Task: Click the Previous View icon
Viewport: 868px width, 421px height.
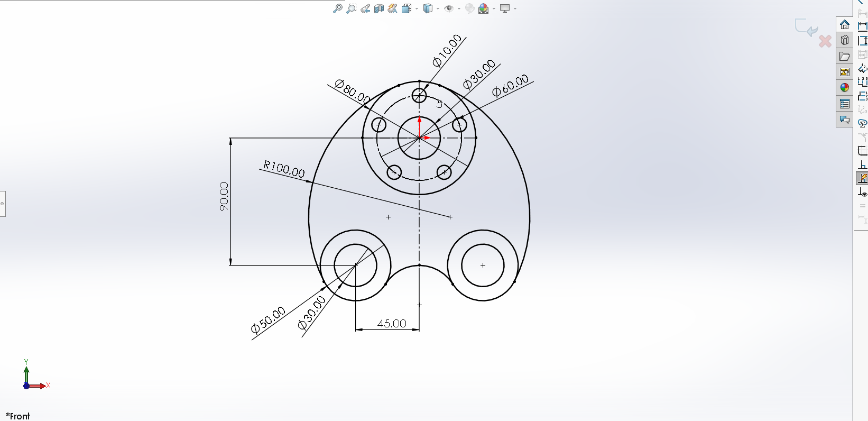Action: pyautogui.click(x=365, y=8)
